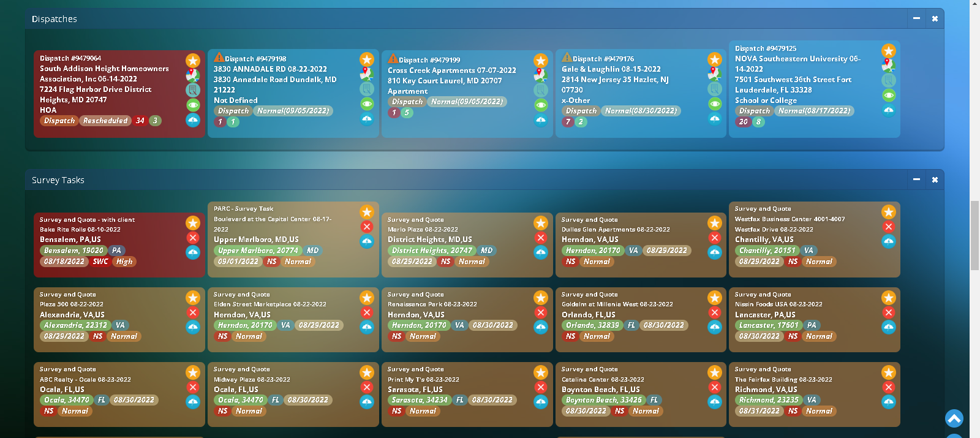Screen dimensions: 980x438
Task: Remove the ABC Realty - Ocala task
Action: (193, 387)
